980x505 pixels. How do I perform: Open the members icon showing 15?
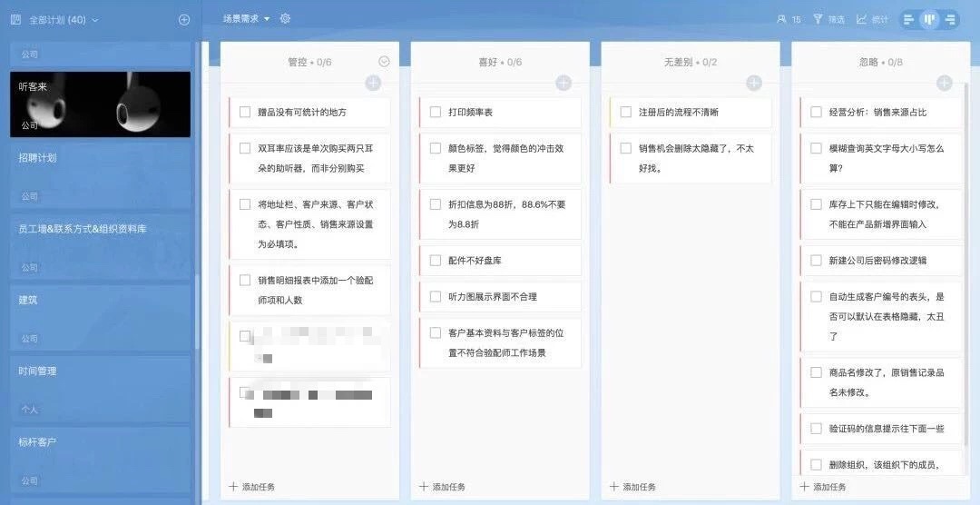pos(781,19)
